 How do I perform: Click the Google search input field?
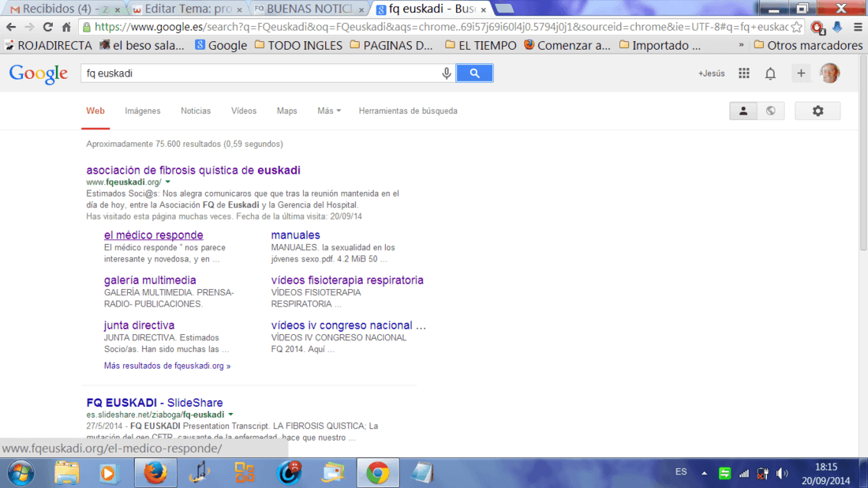(x=263, y=73)
